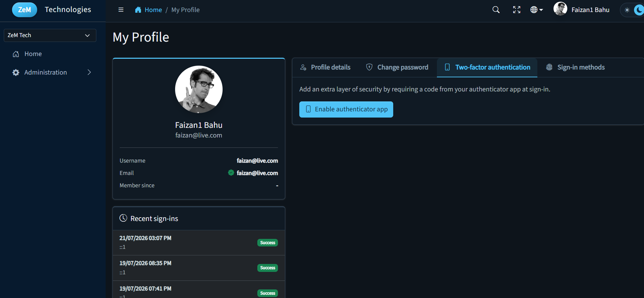Click the phone icon in Enable button
Viewport: 644px width, 298px height.
tap(308, 109)
